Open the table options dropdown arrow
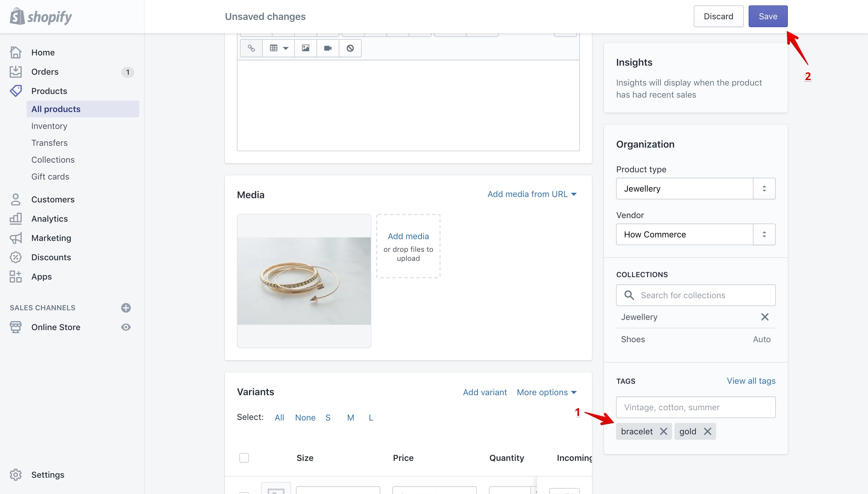Image resolution: width=868 pixels, height=494 pixels. (x=286, y=48)
